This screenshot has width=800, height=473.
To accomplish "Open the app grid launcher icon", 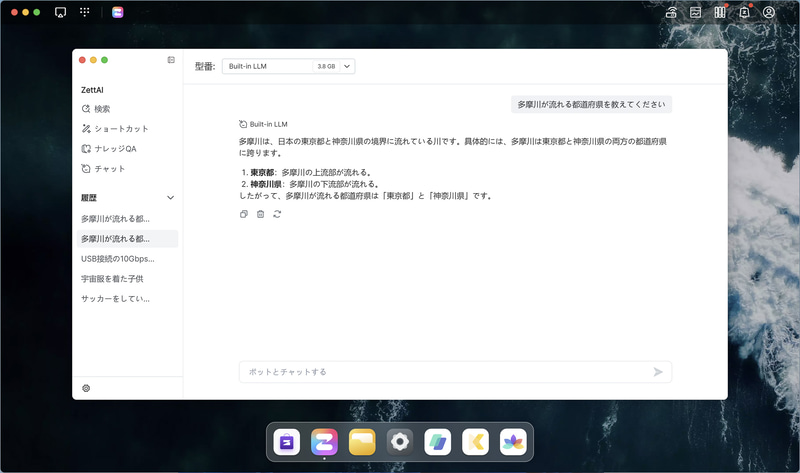I will tap(85, 12).
